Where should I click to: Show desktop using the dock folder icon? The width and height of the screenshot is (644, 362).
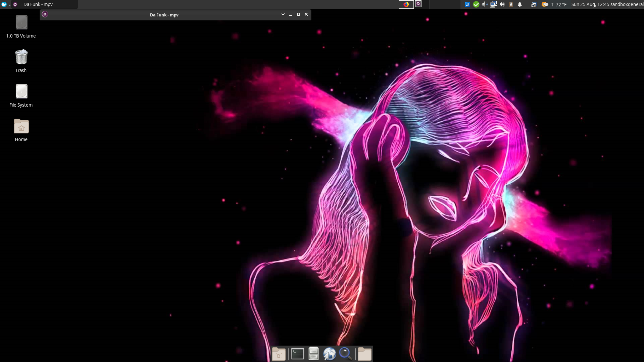point(279,354)
